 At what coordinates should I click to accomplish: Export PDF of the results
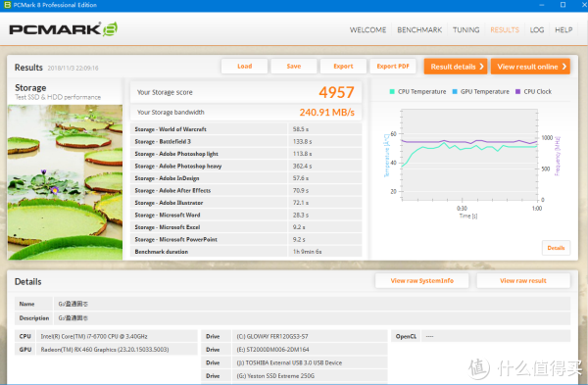[393, 67]
